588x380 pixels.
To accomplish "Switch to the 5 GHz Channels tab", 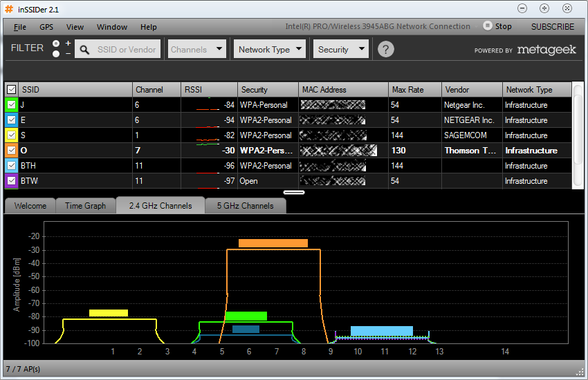I will pos(246,205).
